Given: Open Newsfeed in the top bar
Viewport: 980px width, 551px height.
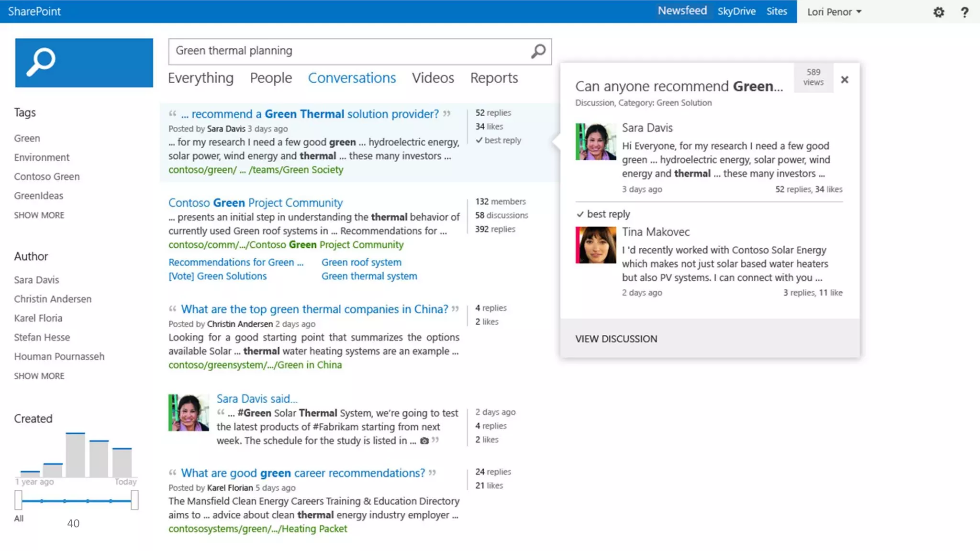Looking at the screenshot, I should (x=682, y=11).
